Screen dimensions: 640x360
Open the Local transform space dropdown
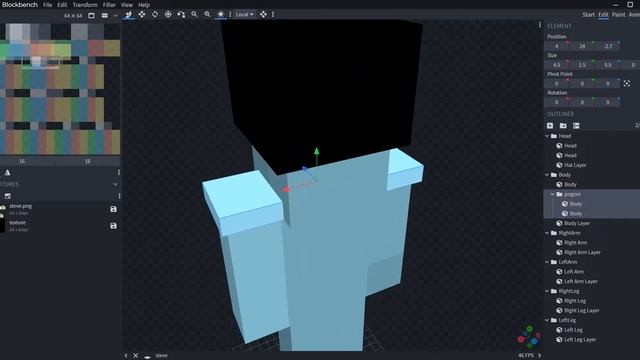tap(244, 14)
